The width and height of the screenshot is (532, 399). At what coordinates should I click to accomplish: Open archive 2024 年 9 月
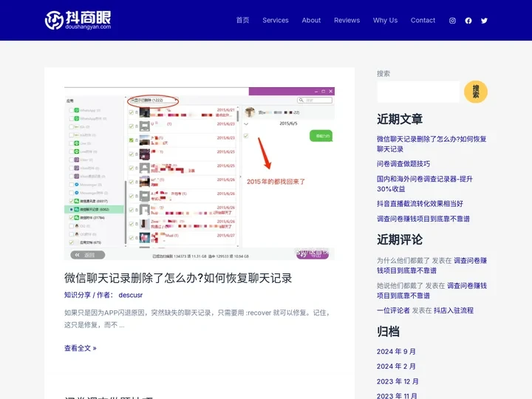pyautogui.click(x=396, y=352)
